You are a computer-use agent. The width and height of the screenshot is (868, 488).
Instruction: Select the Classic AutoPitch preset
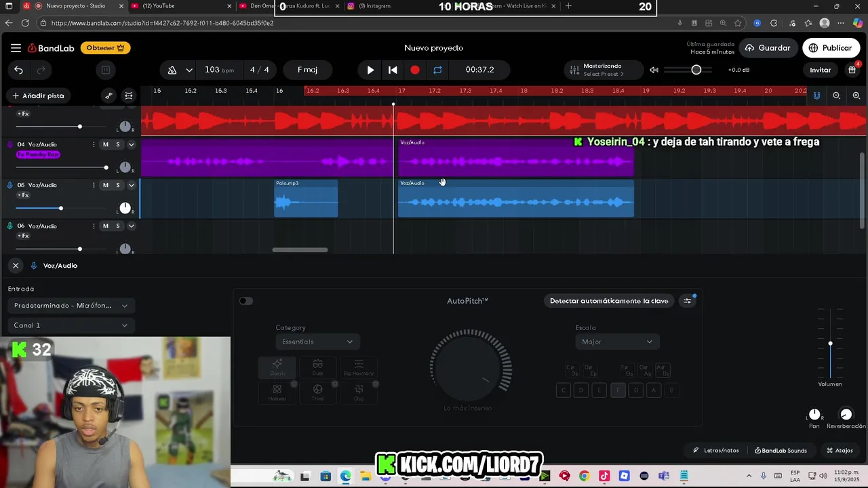[x=277, y=368]
